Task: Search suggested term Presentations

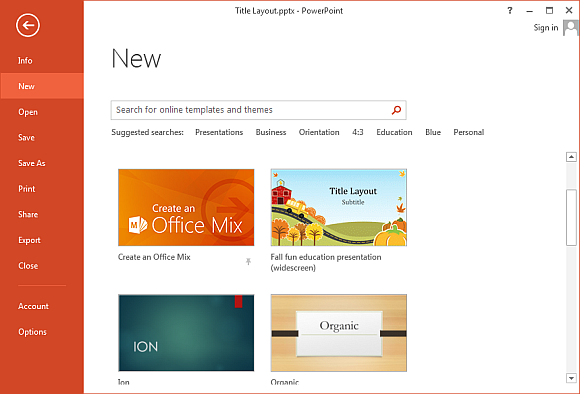Action: (219, 132)
